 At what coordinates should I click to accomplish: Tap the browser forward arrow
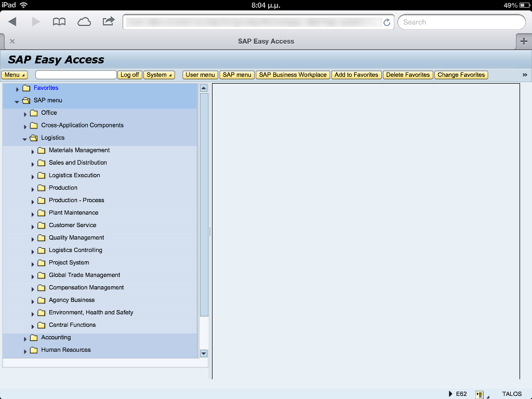[36, 22]
